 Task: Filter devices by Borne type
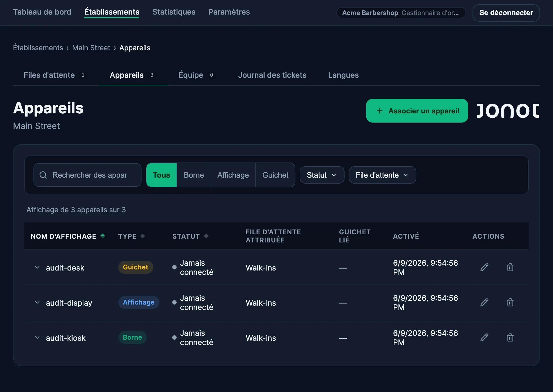point(194,175)
